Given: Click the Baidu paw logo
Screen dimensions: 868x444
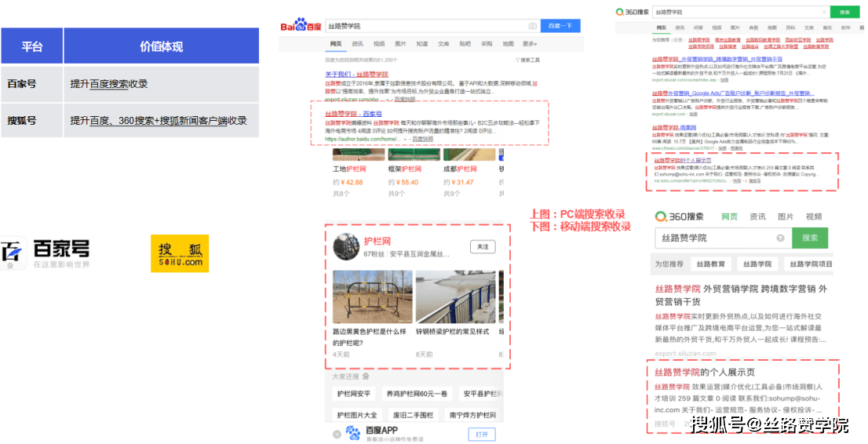Looking at the screenshot, I should click(x=300, y=26).
